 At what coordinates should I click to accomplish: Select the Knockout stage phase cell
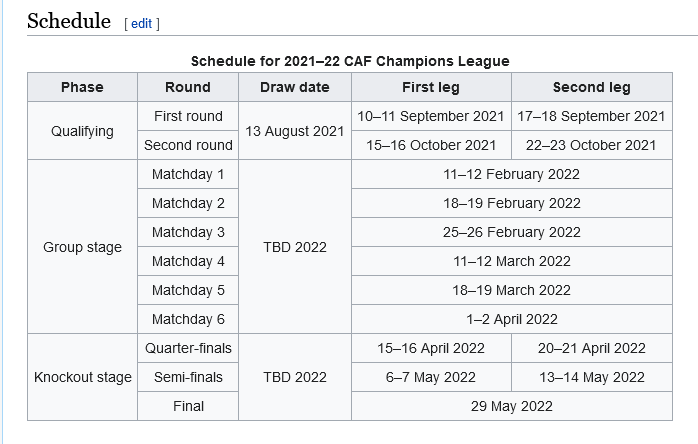(82, 377)
